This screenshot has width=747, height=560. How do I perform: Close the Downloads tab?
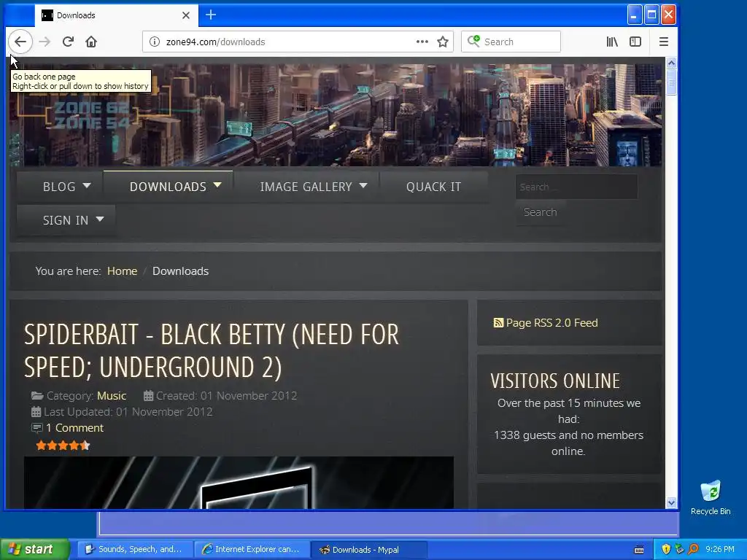(186, 15)
